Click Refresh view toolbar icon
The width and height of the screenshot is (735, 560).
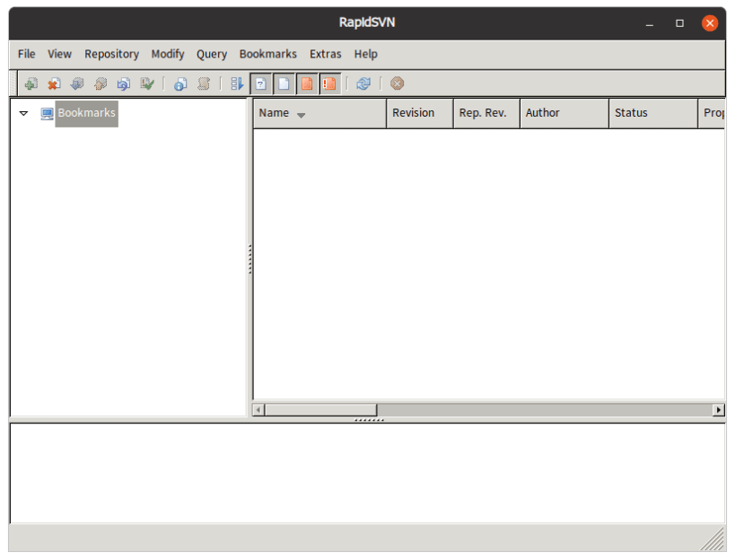(363, 83)
